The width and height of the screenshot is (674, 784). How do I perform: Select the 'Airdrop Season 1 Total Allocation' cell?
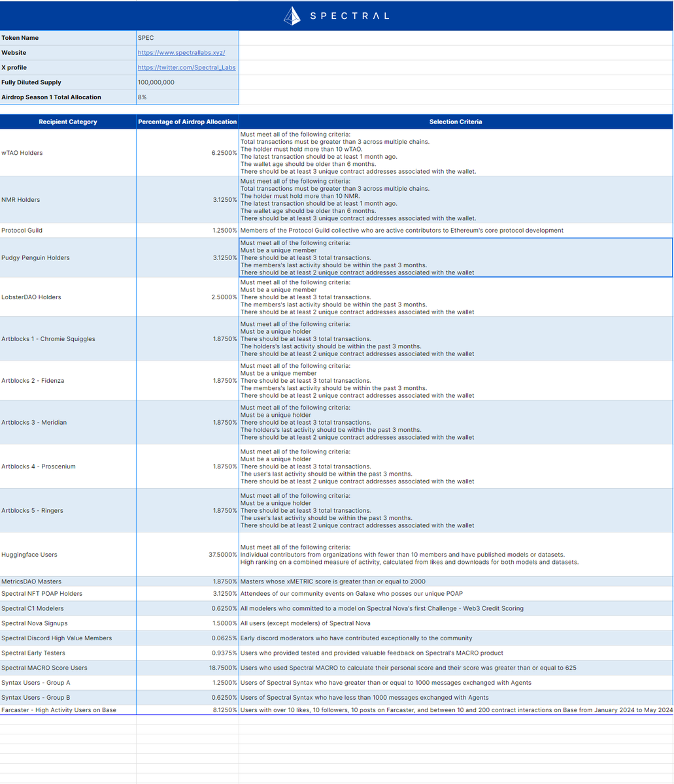pyautogui.click(x=68, y=97)
